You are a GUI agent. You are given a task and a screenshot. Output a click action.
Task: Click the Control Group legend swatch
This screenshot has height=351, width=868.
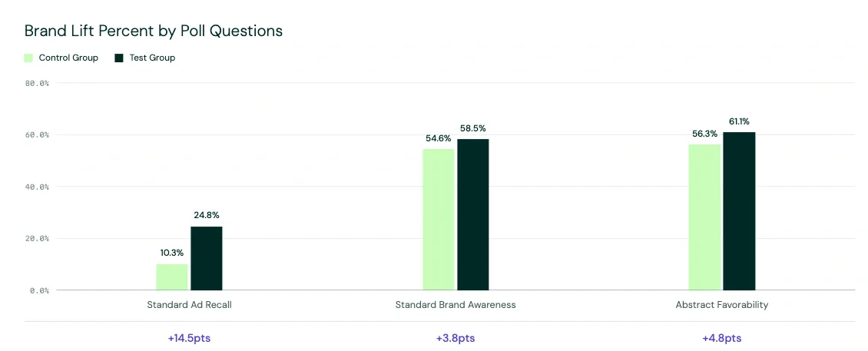28,58
